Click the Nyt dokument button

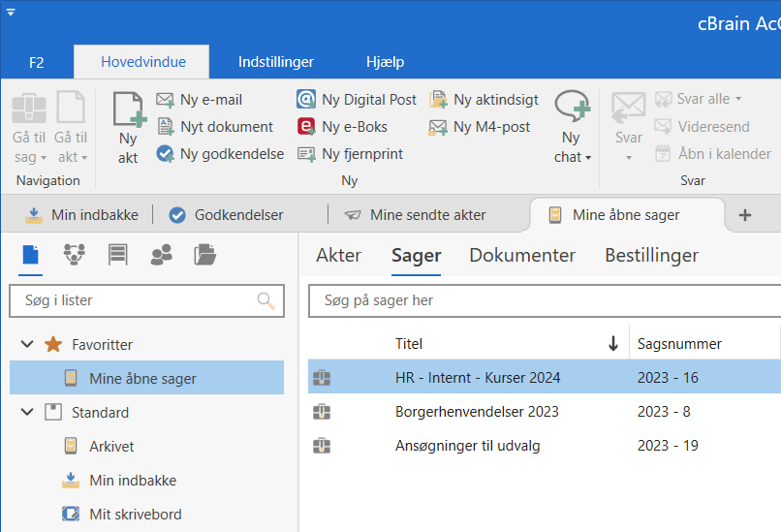216,127
